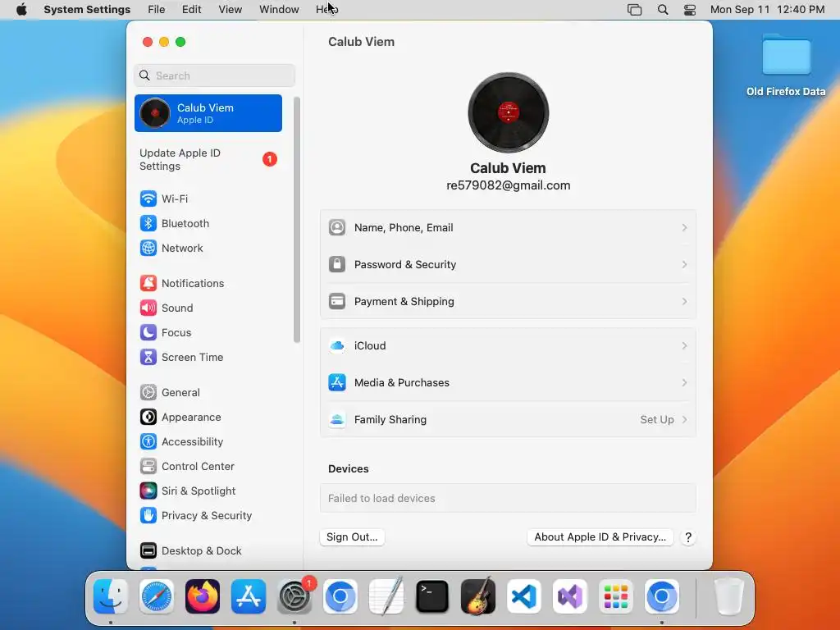Expand Family Sharing Set Up chevron
The width and height of the screenshot is (840, 630).
click(684, 420)
